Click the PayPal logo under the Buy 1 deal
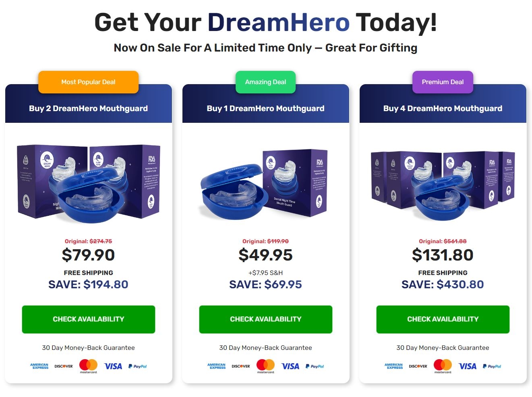The image size is (532, 397). coord(315,366)
